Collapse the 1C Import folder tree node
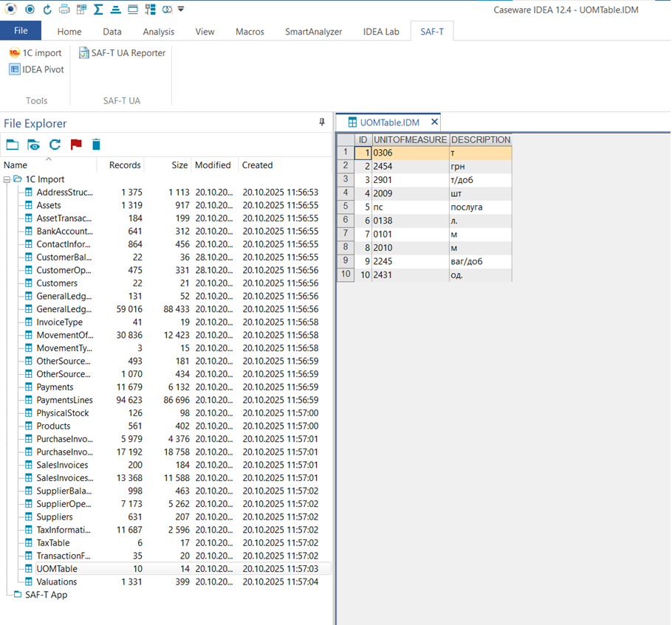This screenshot has height=625, width=672. click(x=7, y=179)
